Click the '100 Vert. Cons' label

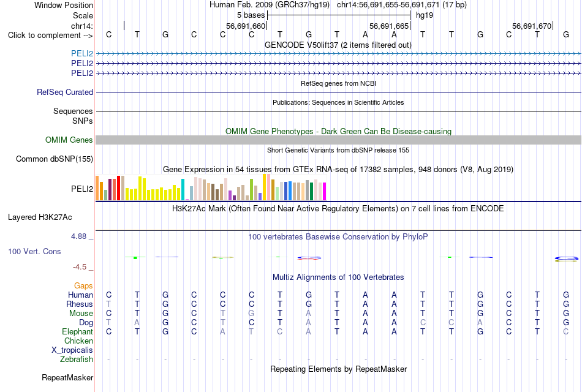[x=34, y=252]
